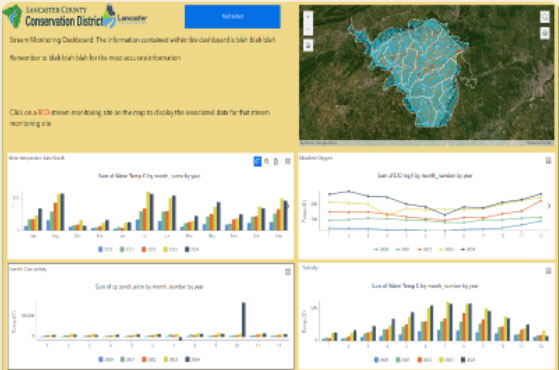Zoom out on the watershed map
This screenshot has height=370, width=559.
pos(308,29)
